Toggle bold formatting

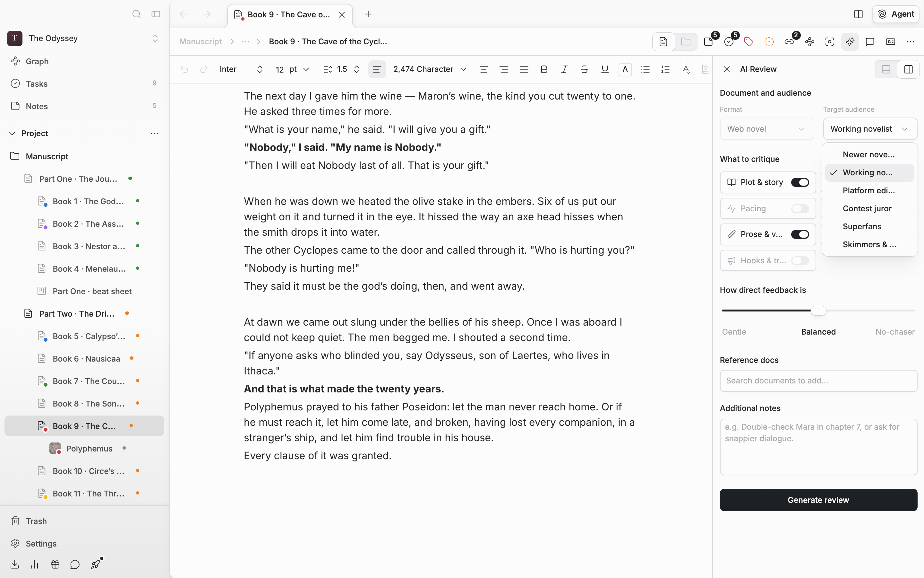point(544,69)
